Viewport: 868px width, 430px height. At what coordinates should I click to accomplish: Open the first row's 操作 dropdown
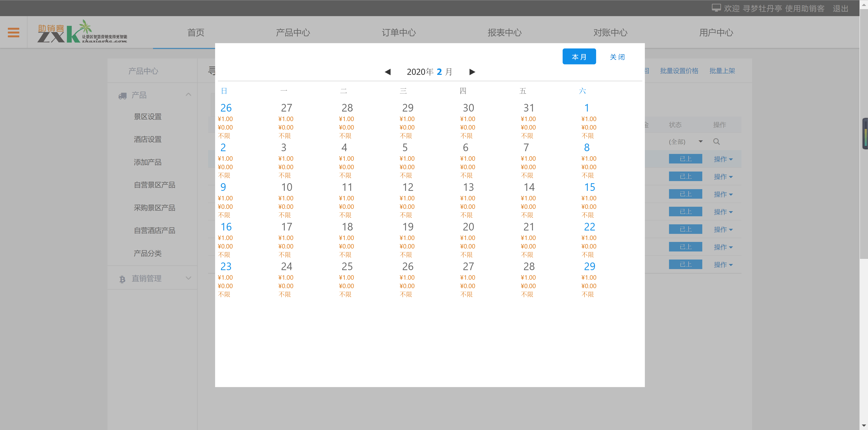click(723, 159)
